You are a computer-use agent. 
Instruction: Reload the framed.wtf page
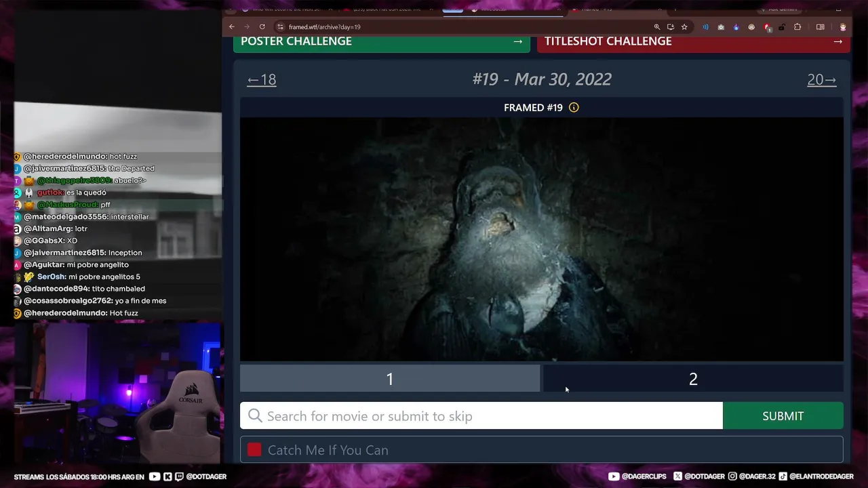[x=262, y=27]
